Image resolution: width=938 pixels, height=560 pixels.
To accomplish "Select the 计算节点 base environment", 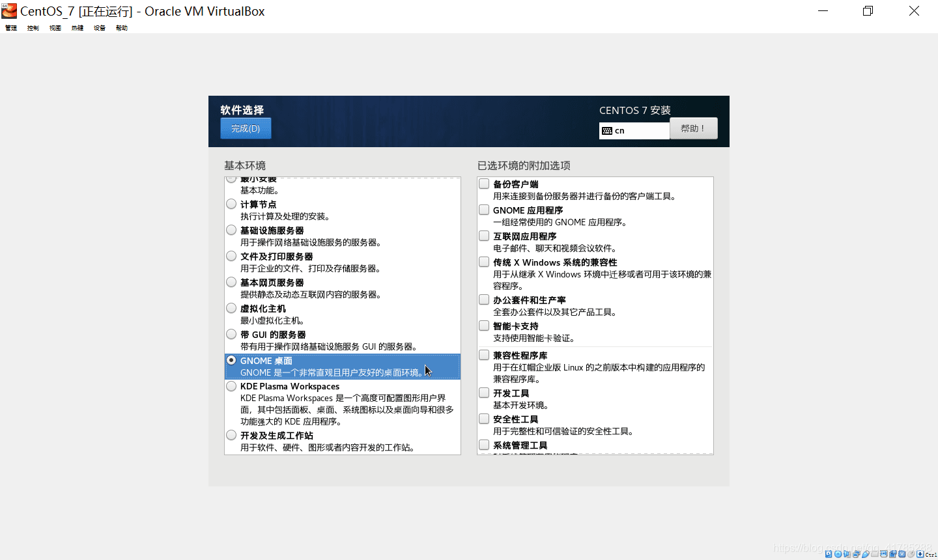I will click(231, 204).
